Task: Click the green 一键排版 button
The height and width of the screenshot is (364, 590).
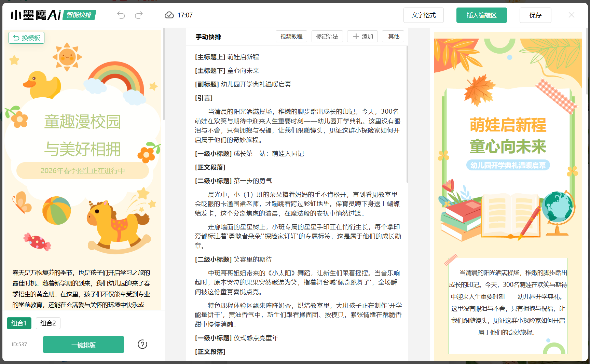Action: [x=83, y=345]
